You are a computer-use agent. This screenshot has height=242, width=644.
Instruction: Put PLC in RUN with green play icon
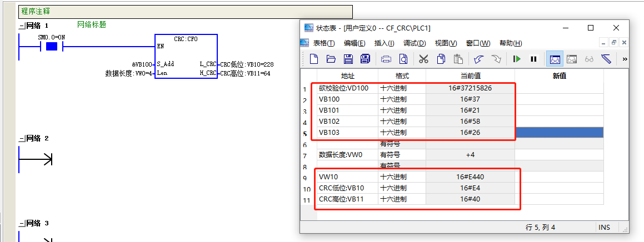point(517,59)
